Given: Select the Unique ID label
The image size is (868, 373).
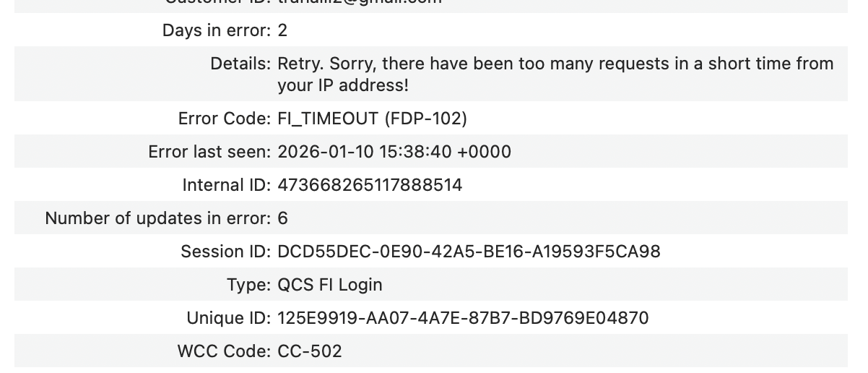Looking at the screenshot, I should pos(229,318).
